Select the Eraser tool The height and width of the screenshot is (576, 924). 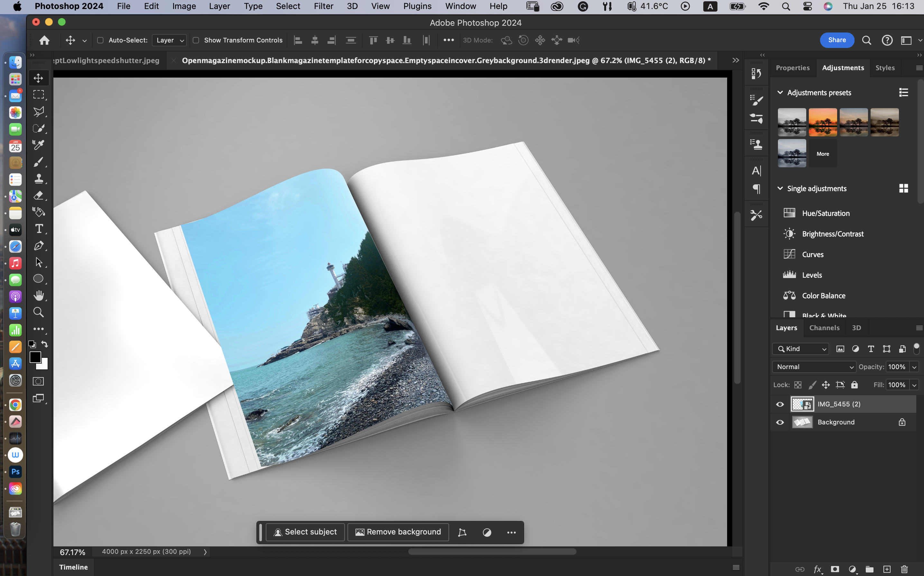point(39,195)
